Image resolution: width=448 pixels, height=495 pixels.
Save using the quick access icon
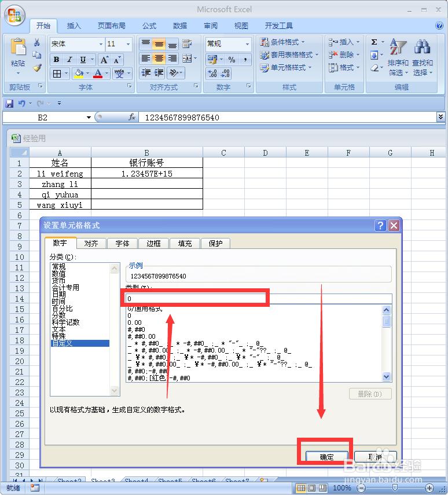click(9, 103)
